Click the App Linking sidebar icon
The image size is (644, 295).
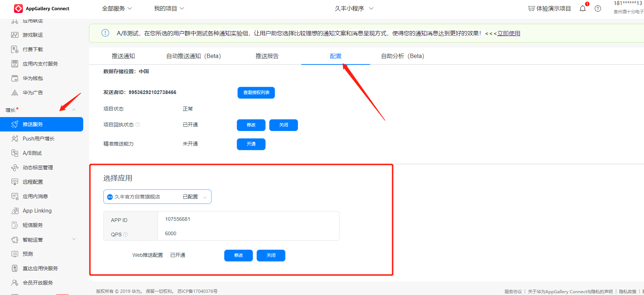tap(15, 211)
